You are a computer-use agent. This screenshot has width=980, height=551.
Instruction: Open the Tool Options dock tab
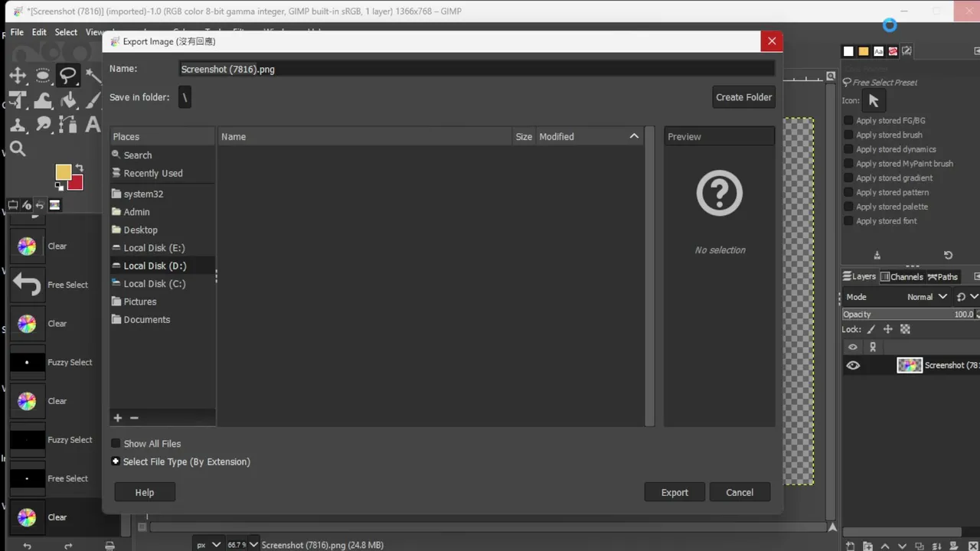(13, 204)
